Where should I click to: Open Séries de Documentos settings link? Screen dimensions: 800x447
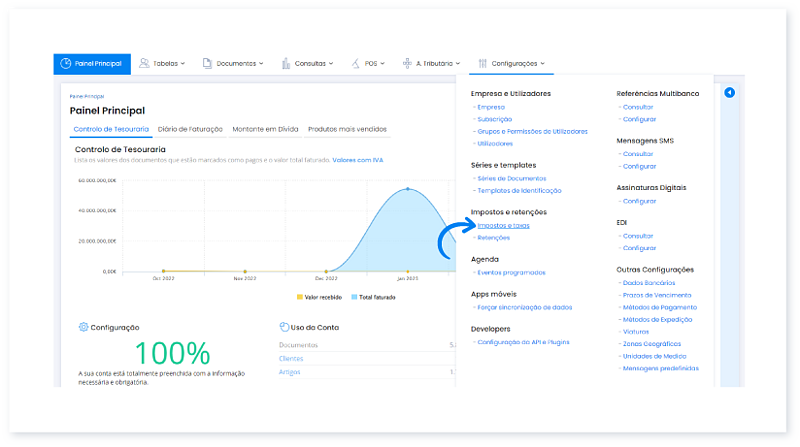click(x=512, y=178)
